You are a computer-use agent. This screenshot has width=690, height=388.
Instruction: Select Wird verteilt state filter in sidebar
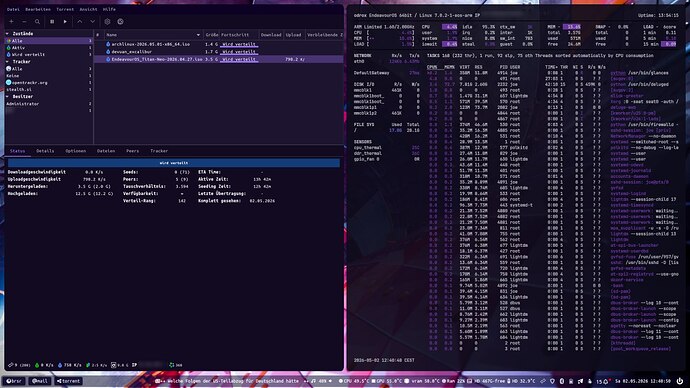pos(48,55)
